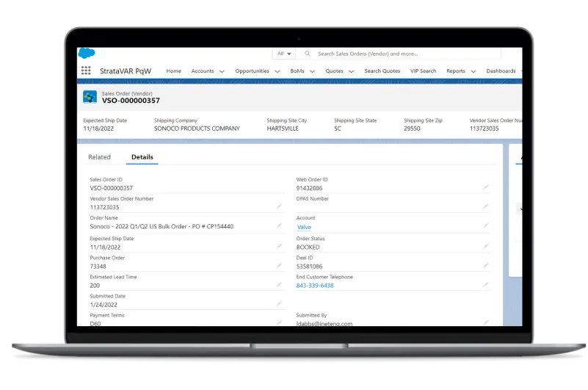This screenshot has height=390, width=588.
Task: Edit End Customer Telephone pencil icon
Action: (x=486, y=284)
